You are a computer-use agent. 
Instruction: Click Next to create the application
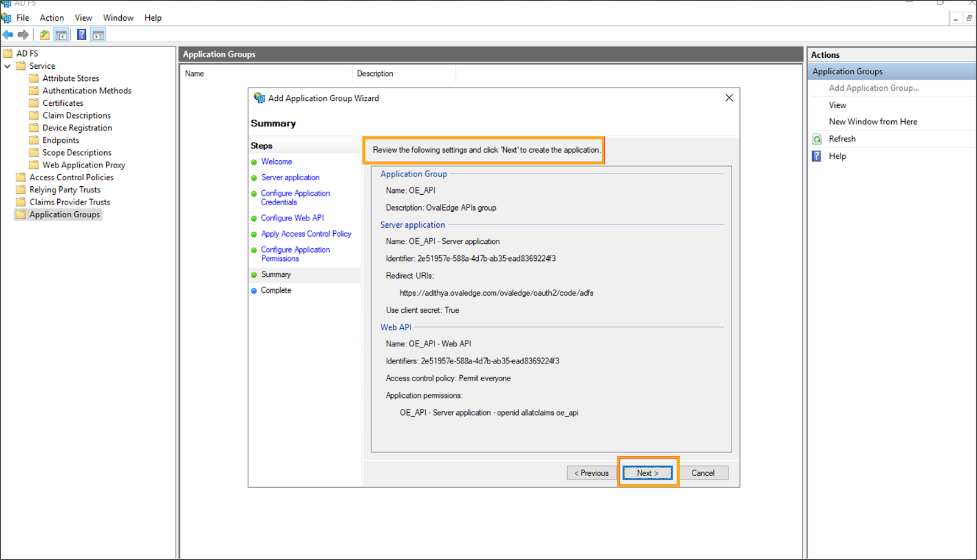click(x=647, y=473)
